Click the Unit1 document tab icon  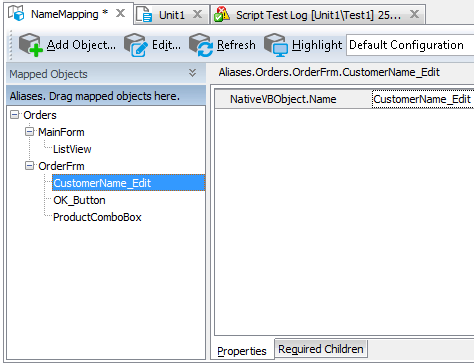tap(144, 15)
